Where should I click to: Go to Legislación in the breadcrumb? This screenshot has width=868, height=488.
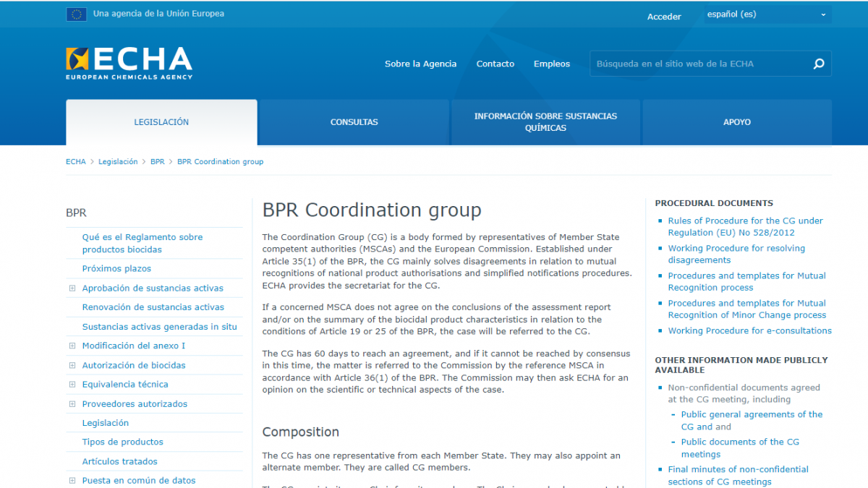coord(118,162)
